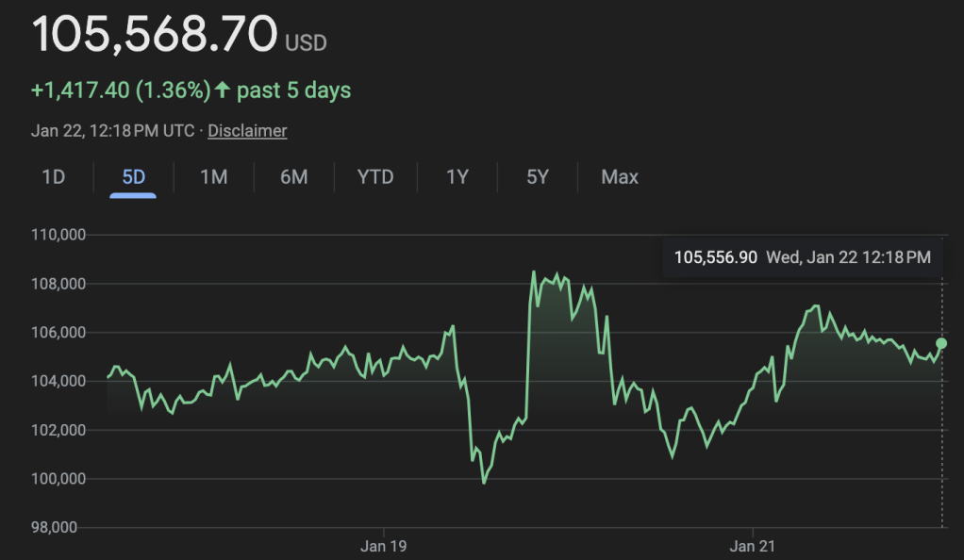This screenshot has height=560, width=964.
Task: Switch chart to YTD range
Action: (x=375, y=176)
